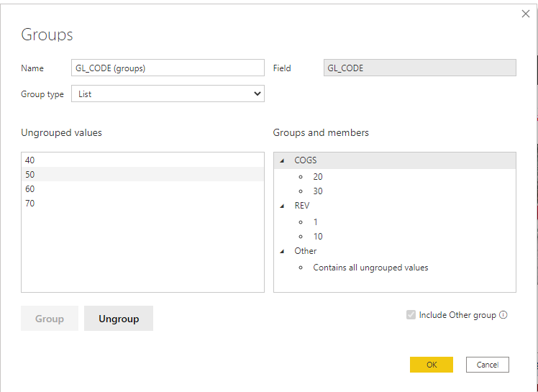The image size is (538, 392).
Task: Collapse the Other group triangle
Action: pos(282,251)
